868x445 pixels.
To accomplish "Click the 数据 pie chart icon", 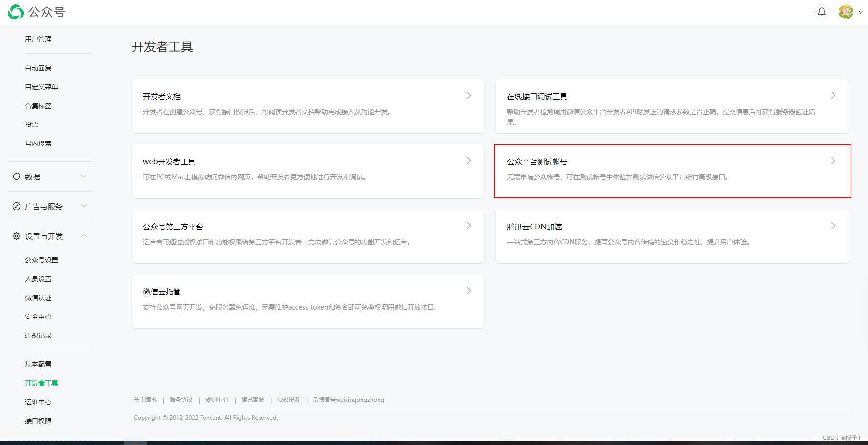I will [17, 176].
